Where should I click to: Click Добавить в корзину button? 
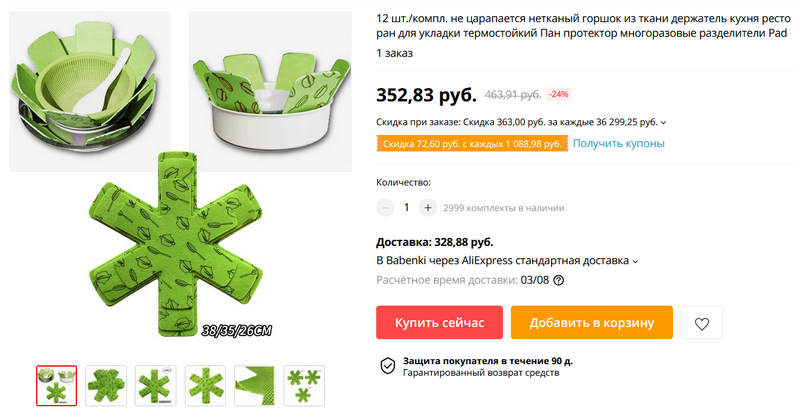point(592,323)
